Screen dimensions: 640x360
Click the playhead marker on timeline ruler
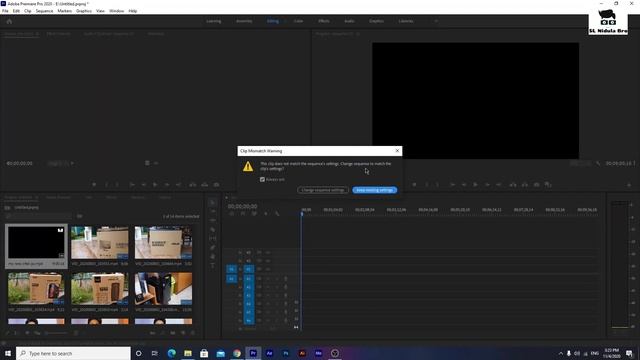(x=302, y=213)
